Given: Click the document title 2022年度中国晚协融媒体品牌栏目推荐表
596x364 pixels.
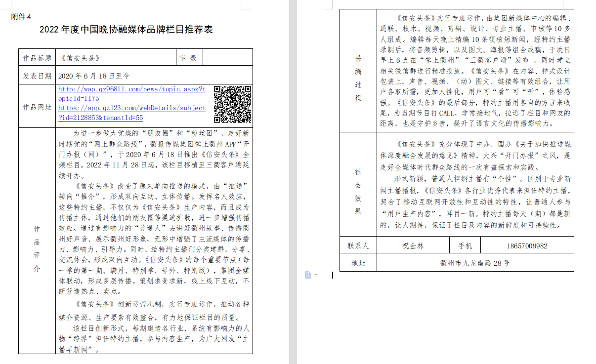Looking at the screenshot, I should [x=126, y=30].
